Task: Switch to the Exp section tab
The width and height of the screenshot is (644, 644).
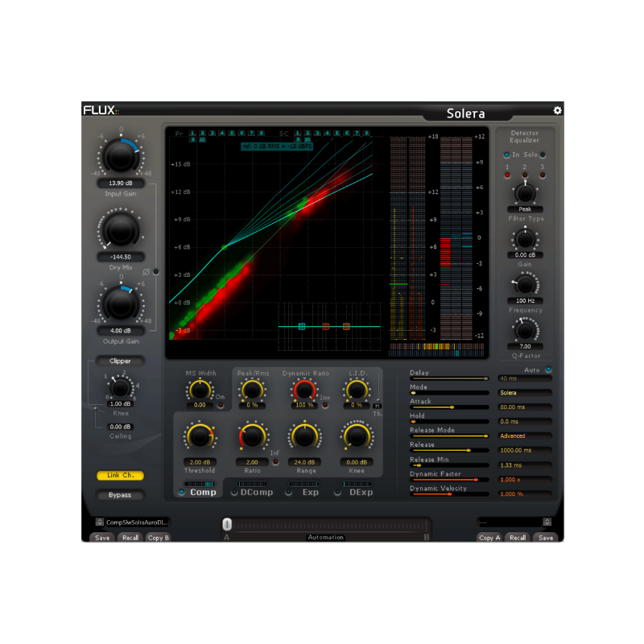Action: (x=311, y=492)
